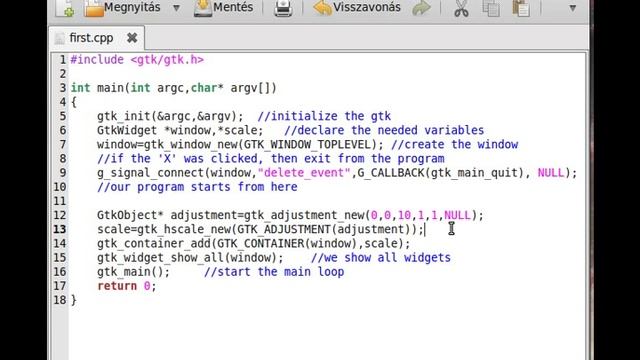Click line number 11 in the gutter
The width and height of the screenshot is (640, 360).
coord(60,201)
